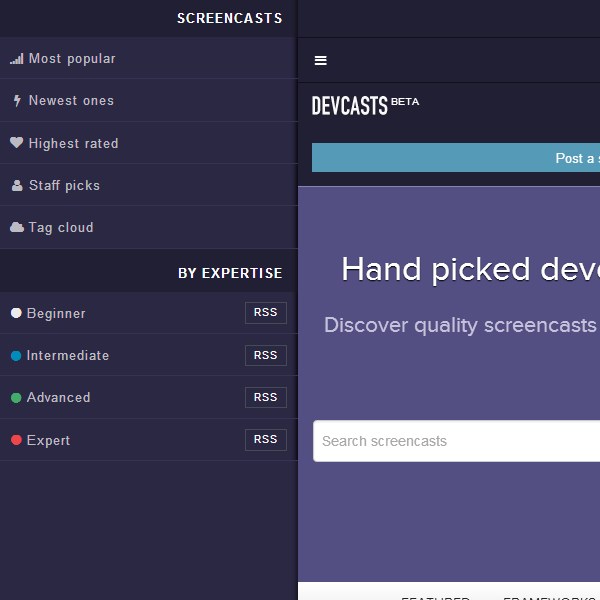The height and width of the screenshot is (600, 600).
Task: Click the white Beginner level dot
Action: coord(16,313)
